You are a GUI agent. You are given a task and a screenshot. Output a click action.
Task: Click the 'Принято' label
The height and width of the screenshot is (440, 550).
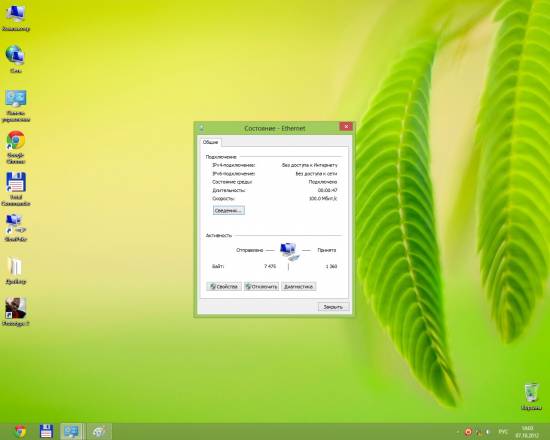coord(327,250)
